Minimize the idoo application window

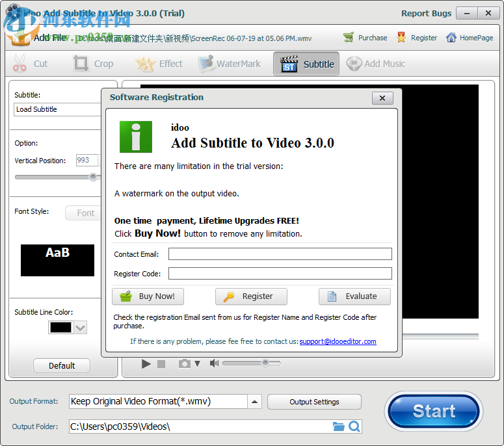click(x=467, y=14)
